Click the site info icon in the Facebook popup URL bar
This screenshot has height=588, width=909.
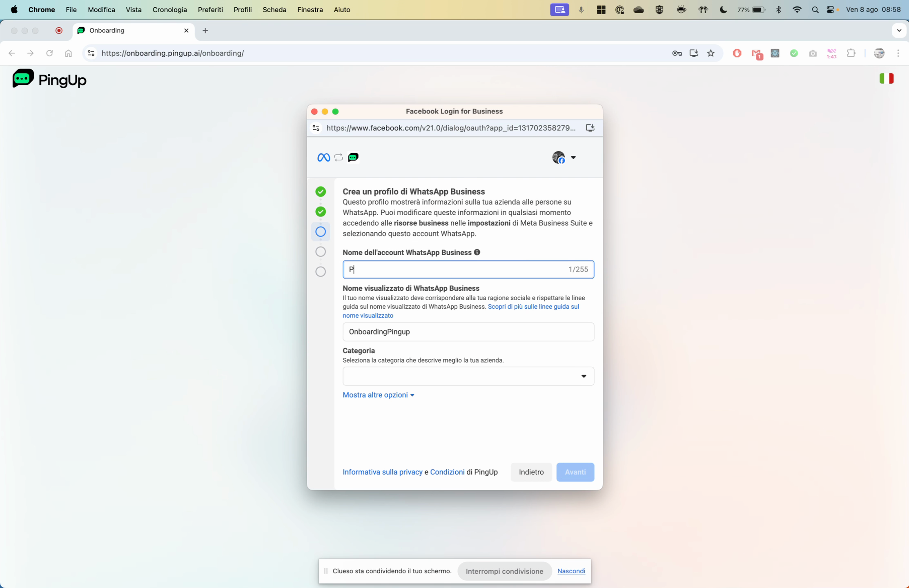point(316,128)
